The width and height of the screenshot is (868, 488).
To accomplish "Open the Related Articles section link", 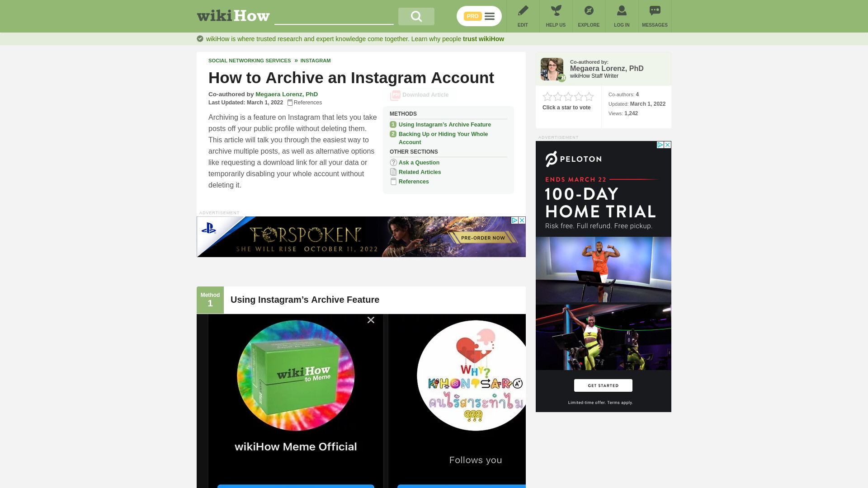I will click(x=420, y=172).
